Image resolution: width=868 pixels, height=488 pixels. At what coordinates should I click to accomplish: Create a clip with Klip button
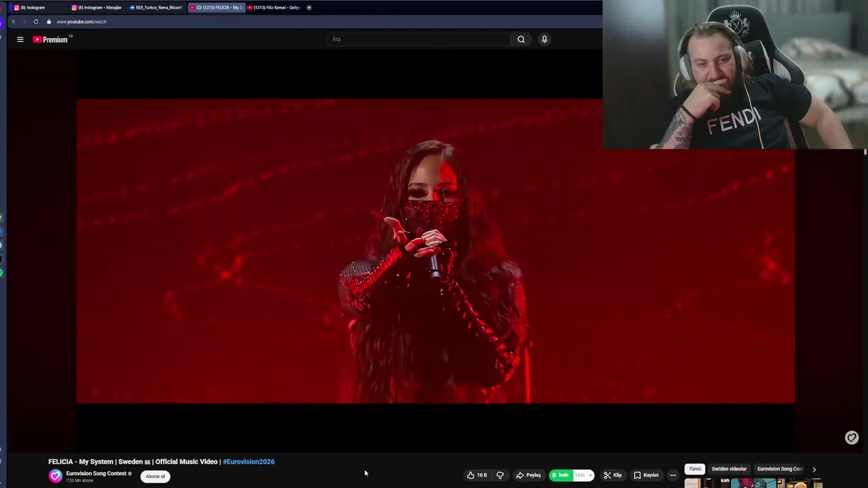click(x=612, y=475)
